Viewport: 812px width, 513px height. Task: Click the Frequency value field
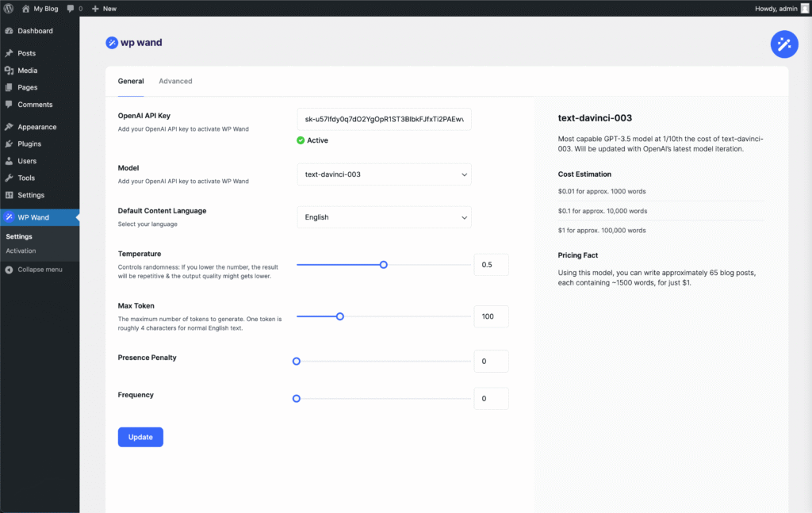click(x=491, y=399)
